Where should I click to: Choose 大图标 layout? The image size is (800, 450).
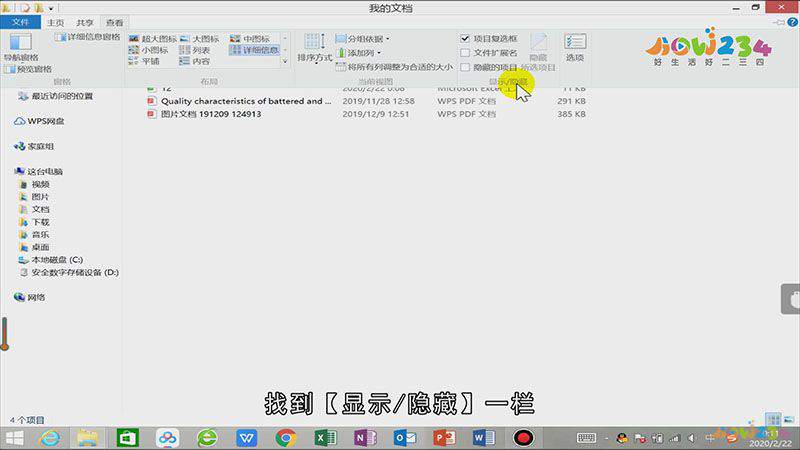click(199, 39)
